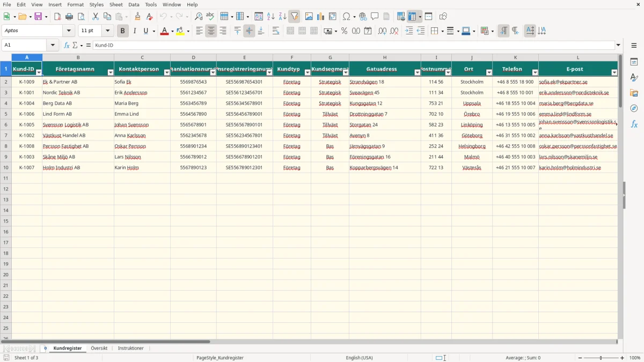Open the Function Wizard fx icon
The height and width of the screenshot is (362, 644).
[x=67, y=46]
